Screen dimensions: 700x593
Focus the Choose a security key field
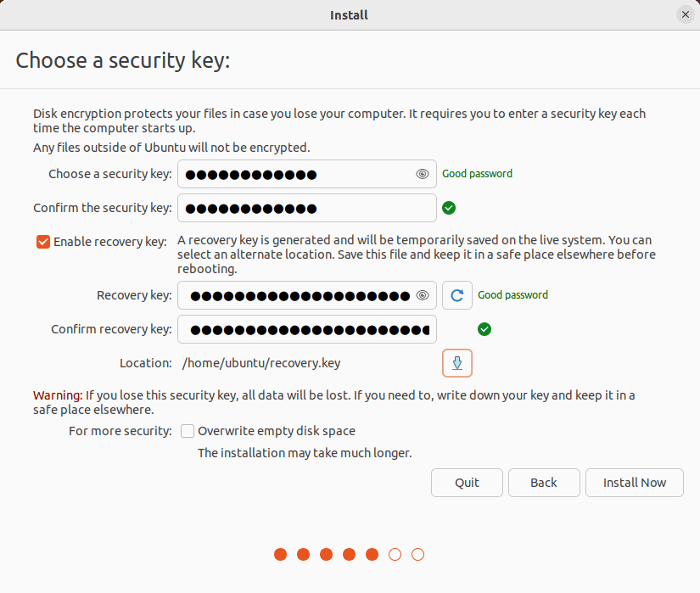(x=297, y=174)
